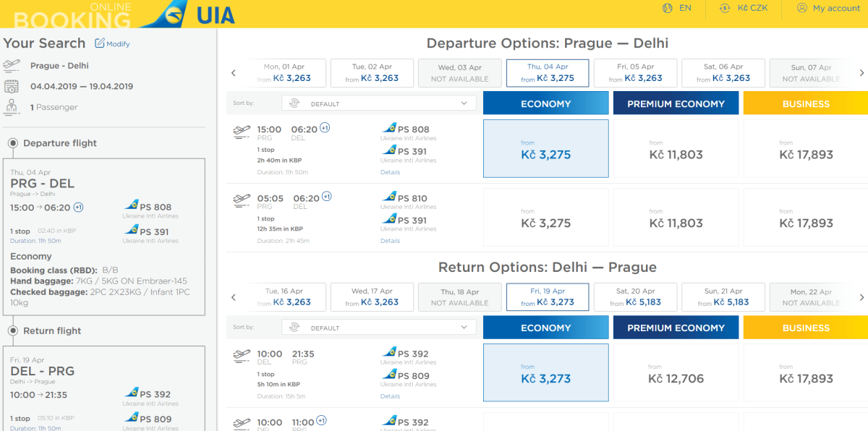The image size is (868, 431).
Task: Select the Departure flight radio marker
Action: click(x=12, y=143)
